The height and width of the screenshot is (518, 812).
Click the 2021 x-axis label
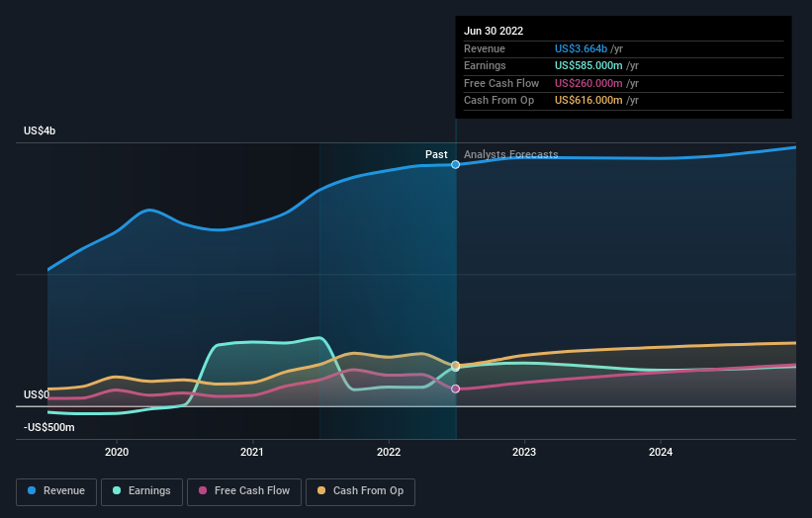(251, 452)
